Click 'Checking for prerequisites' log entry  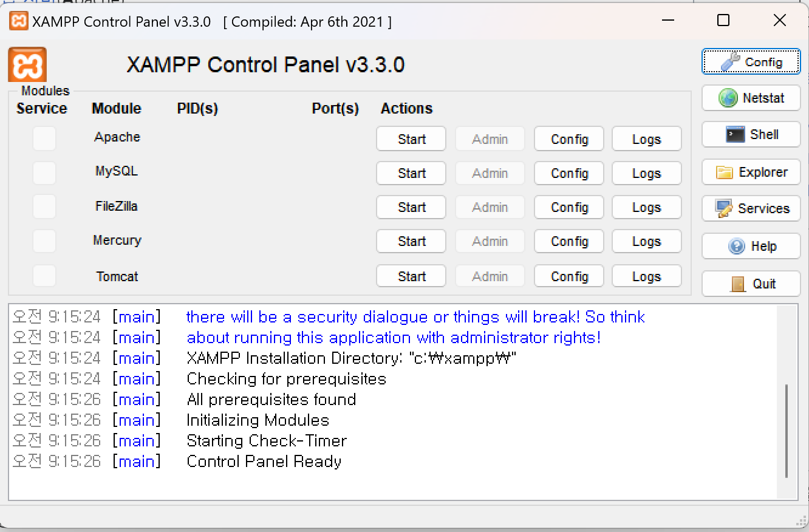point(287,379)
